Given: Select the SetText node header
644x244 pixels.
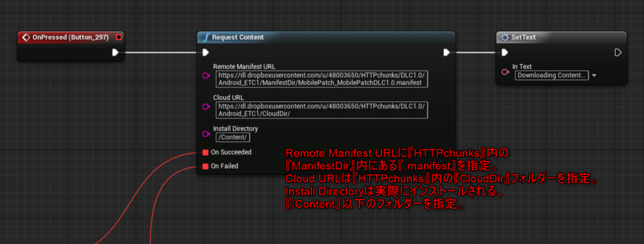Looking at the screenshot, I should 562,37.
